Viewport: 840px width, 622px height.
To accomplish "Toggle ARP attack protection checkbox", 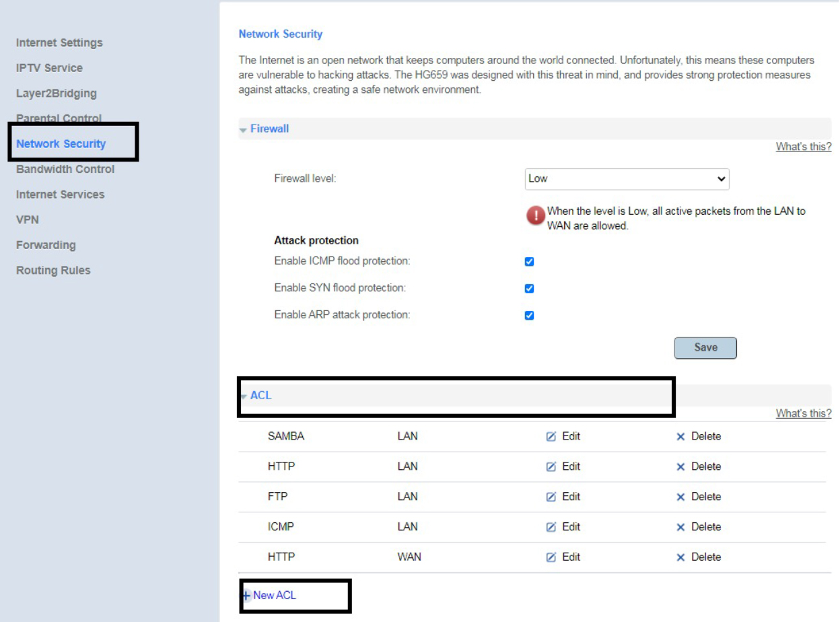I will pyautogui.click(x=529, y=316).
